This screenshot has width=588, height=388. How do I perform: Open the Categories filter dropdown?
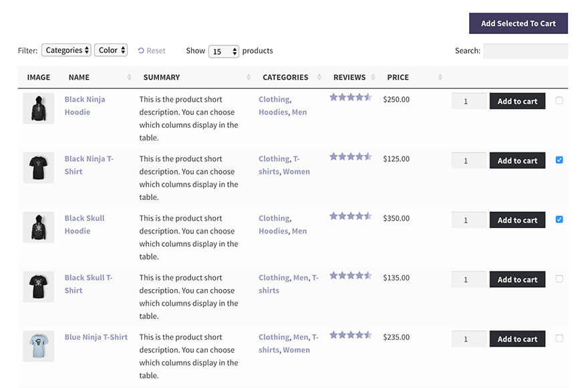pyautogui.click(x=66, y=50)
